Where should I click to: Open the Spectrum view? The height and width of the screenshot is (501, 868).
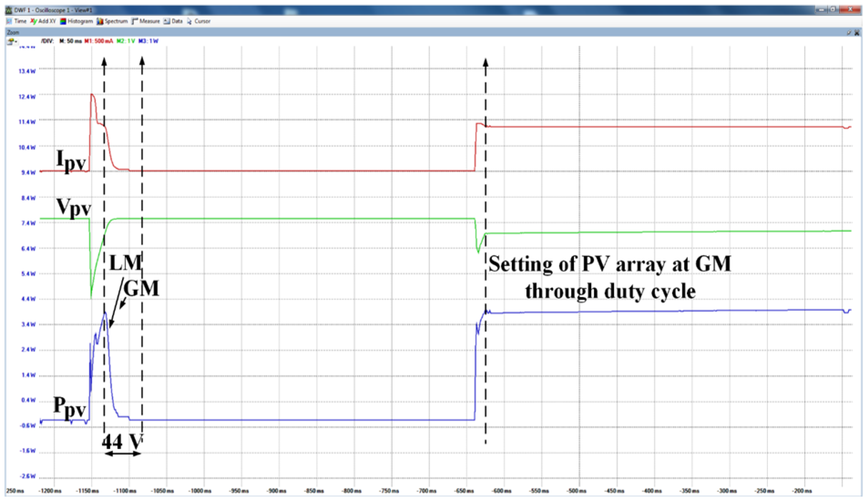point(112,21)
